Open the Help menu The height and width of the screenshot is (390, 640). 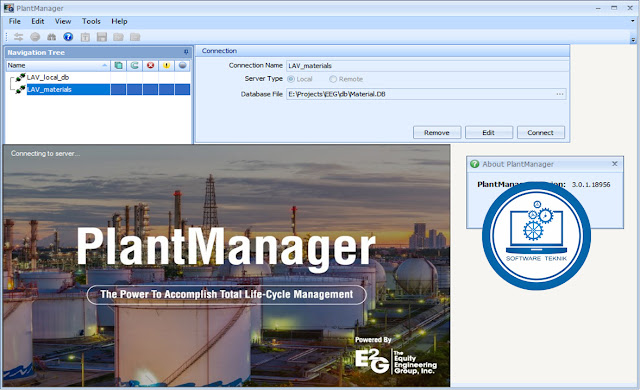119,21
